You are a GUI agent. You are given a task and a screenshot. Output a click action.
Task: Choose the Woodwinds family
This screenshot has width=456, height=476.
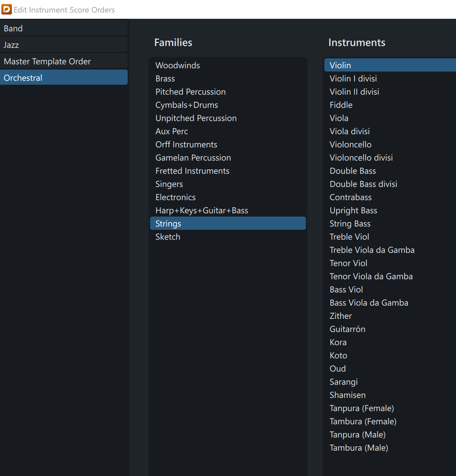pyautogui.click(x=178, y=66)
